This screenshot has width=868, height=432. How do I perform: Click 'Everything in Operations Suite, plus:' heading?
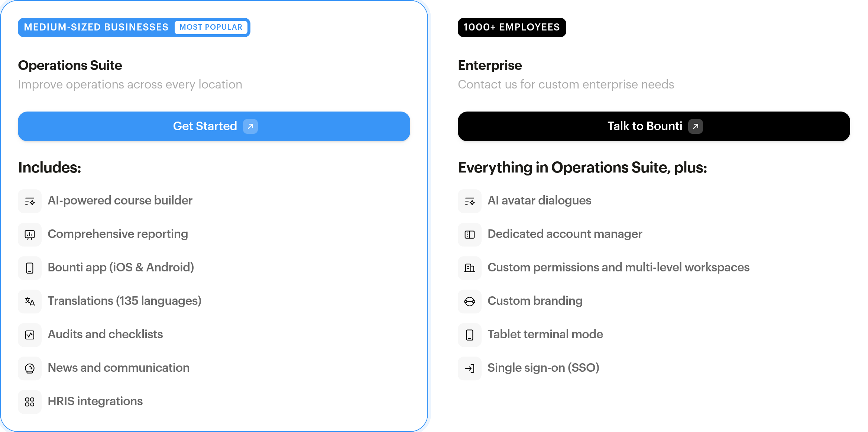582,168
